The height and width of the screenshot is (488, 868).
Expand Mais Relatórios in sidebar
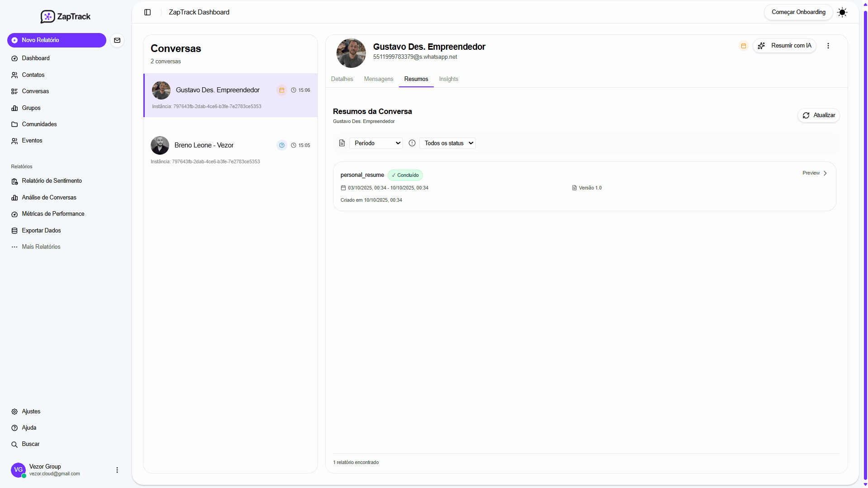pyautogui.click(x=41, y=247)
